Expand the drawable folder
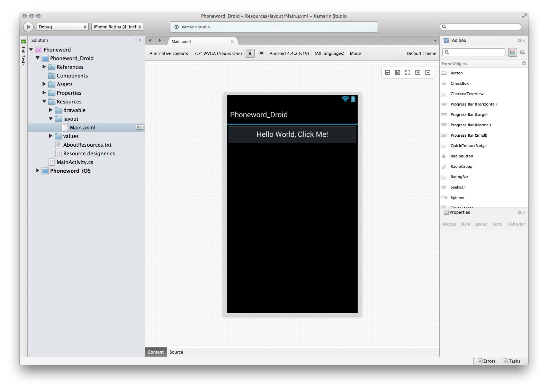This screenshot has height=392, width=548. 51,110
